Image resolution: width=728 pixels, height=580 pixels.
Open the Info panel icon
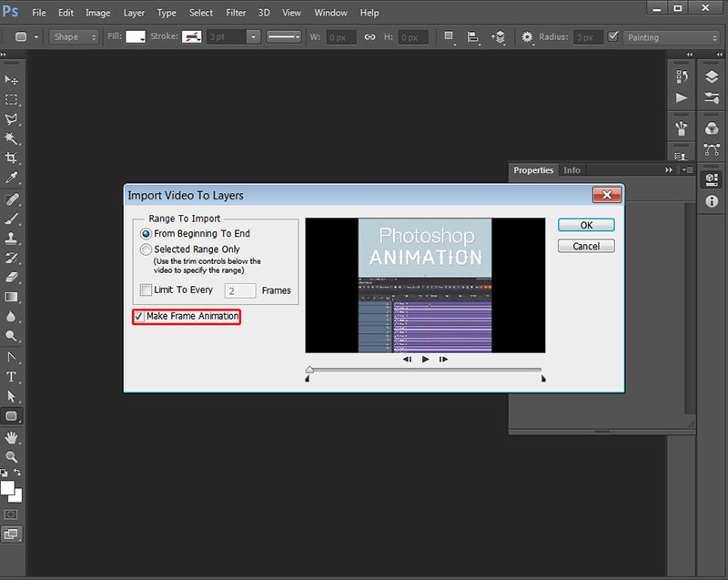pyautogui.click(x=712, y=201)
